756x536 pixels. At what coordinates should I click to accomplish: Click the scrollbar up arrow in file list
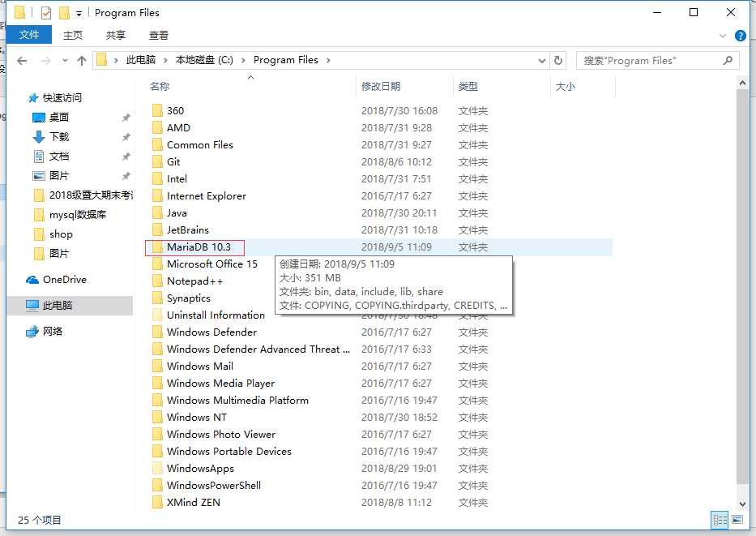point(742,83)
